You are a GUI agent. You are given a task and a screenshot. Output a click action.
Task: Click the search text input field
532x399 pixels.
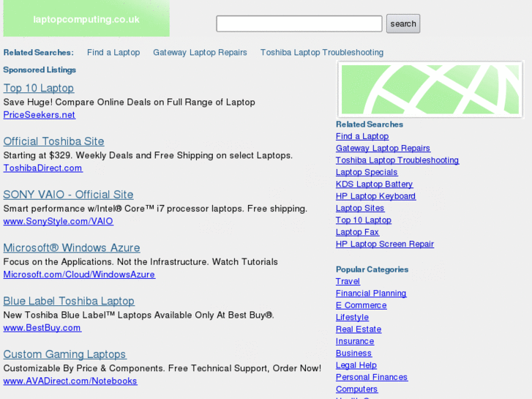[299, 23]
